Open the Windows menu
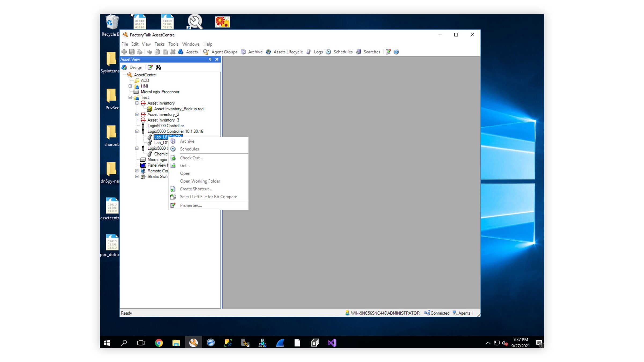The height and width of the screenshot is (362, 644). pyautogui.click(x=191, y=44)
